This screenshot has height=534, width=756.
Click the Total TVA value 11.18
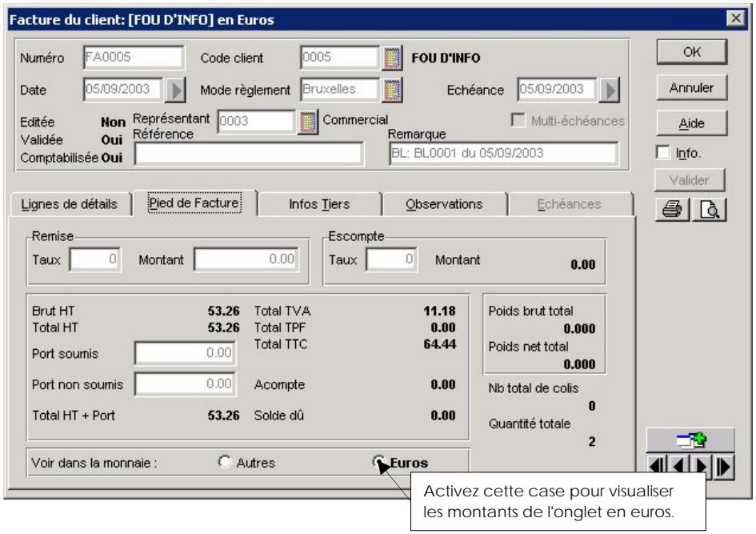tap(440, 311)
